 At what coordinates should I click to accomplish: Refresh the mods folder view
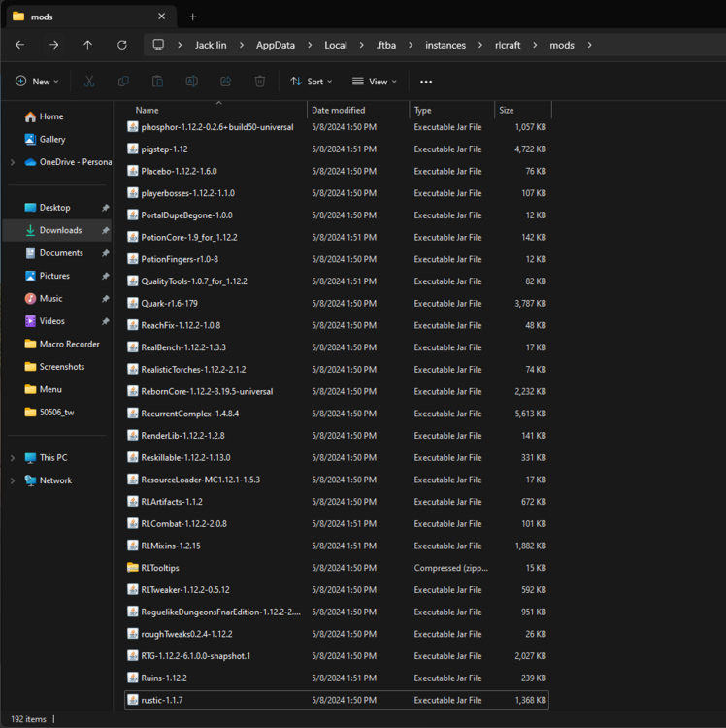[122, 45]
